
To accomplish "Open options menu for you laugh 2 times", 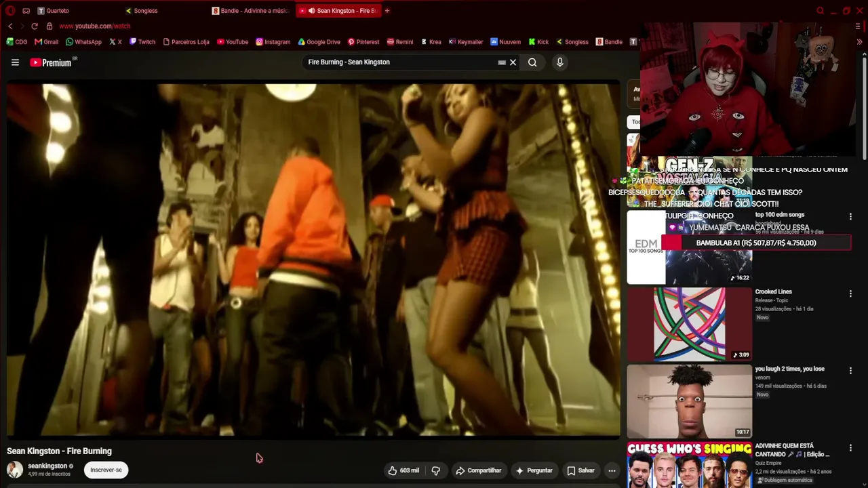I will pos(850,371).
